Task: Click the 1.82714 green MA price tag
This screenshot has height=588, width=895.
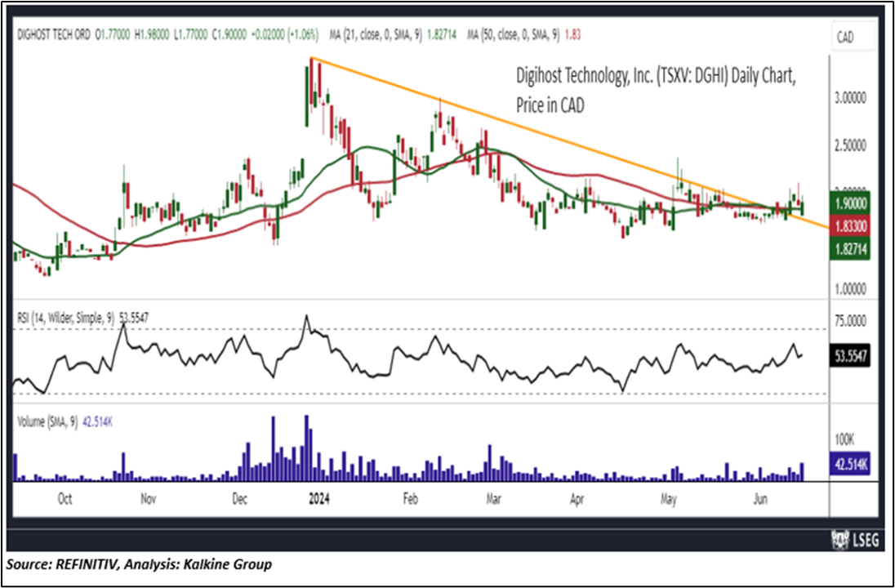Action: [850, 248]
